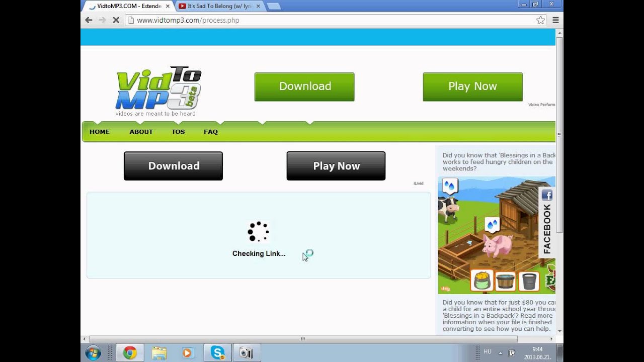Click the VidToMP3 beta logo
This screenshot has width=644, height=362.
(158, 88)
